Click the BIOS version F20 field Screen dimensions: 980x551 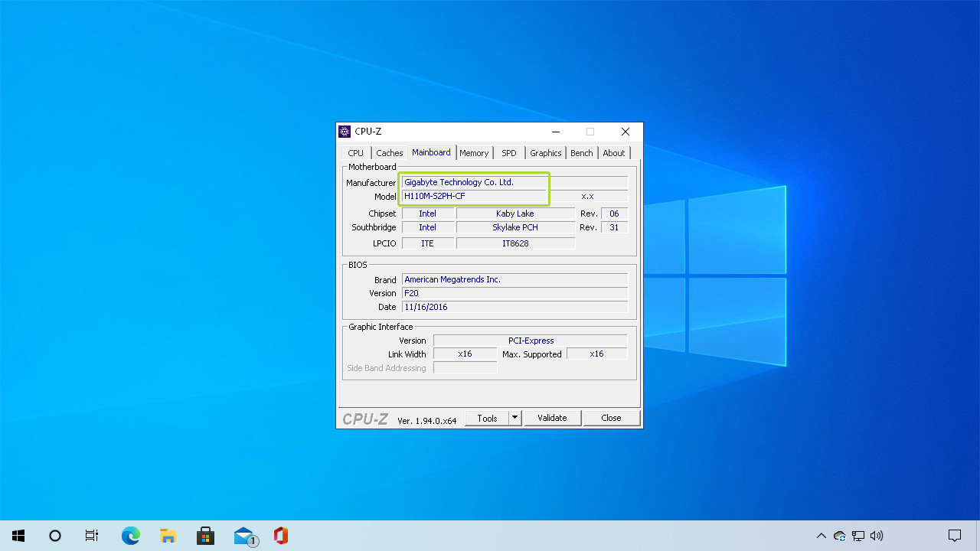514,293
